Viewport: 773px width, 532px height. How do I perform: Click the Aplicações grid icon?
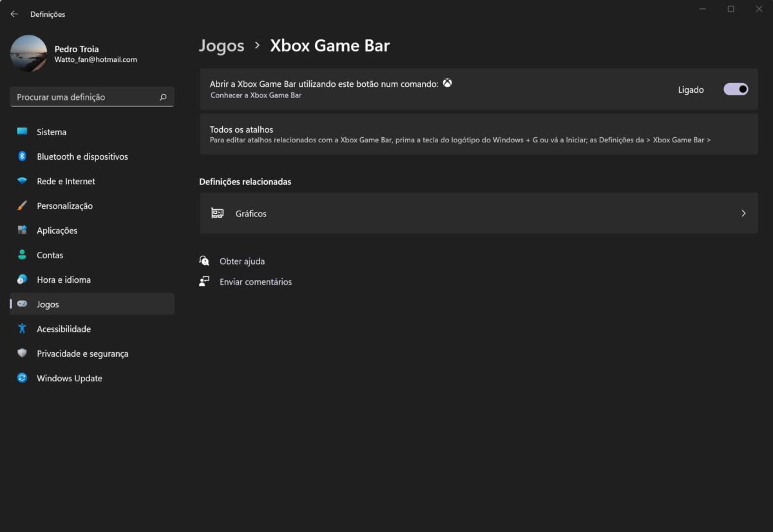click(23, 231)
